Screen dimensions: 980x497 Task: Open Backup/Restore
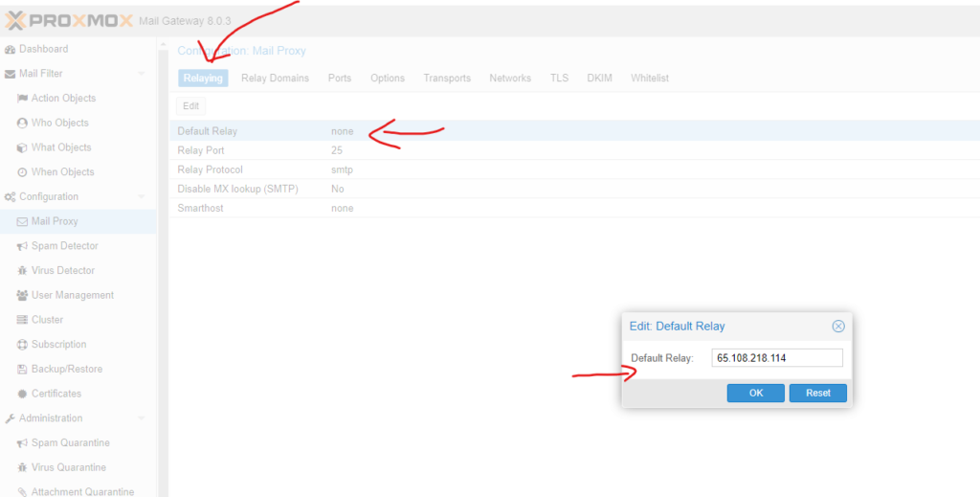click(67, 369)
